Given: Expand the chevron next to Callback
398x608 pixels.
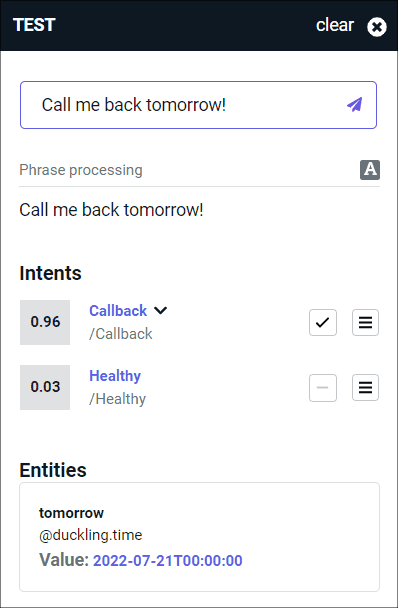Looking at the screenshot, I should [160, 310].
